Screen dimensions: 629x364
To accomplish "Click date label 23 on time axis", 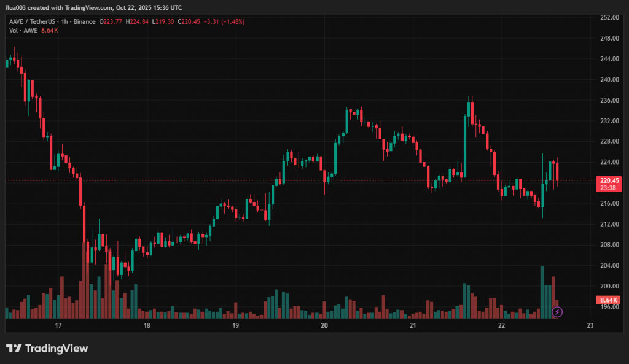I will tap(590, 326).
